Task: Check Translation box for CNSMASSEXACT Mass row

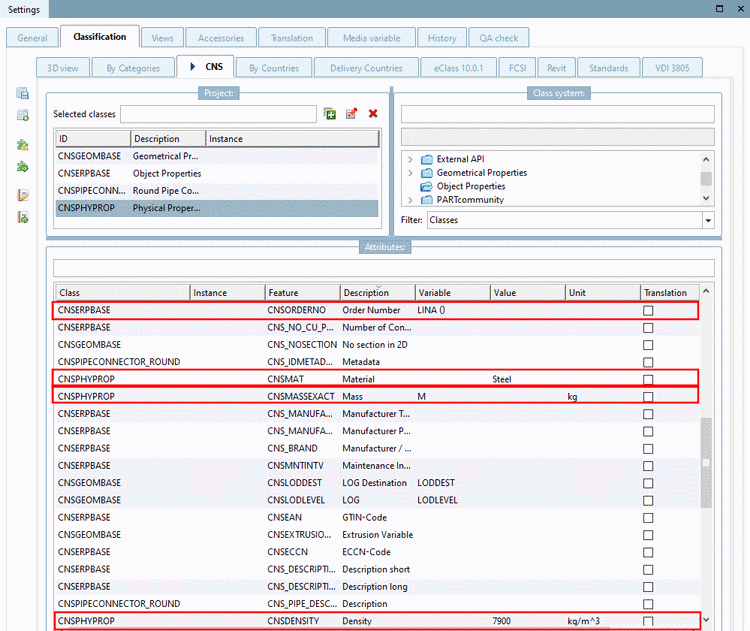Action: pyautogui.click(x=648, y=397)
